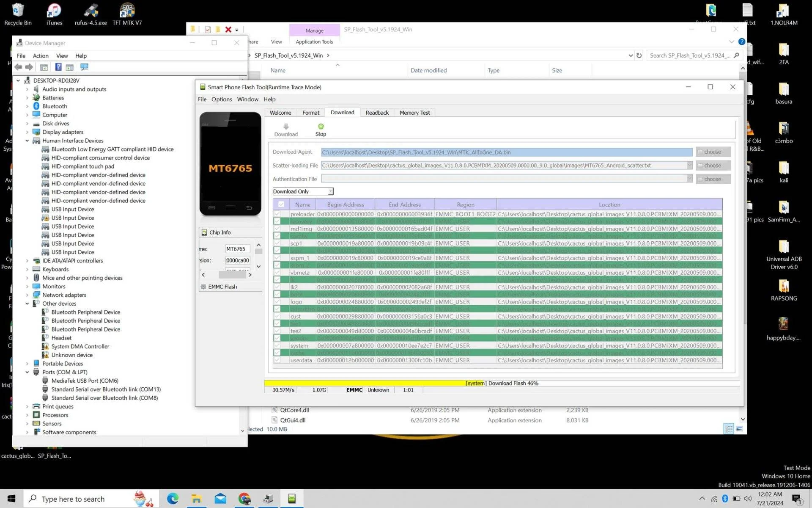The width and height of the screenshot is (812, 508).
Task: Collapse the Other devices node
Action: click(27, 304)
